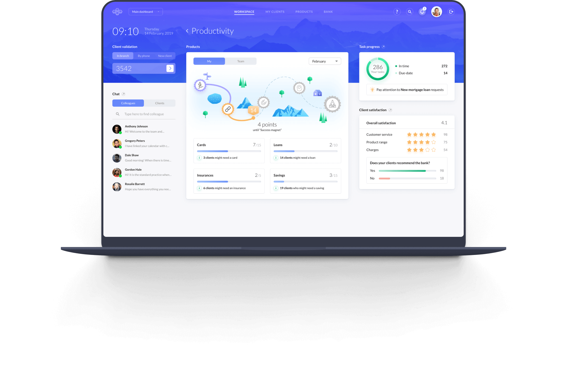Viewport: 567px width, 392px height.
Task: Click the client satisfaction expand icon
Action: pyautogui.click(x=391, y=110)
